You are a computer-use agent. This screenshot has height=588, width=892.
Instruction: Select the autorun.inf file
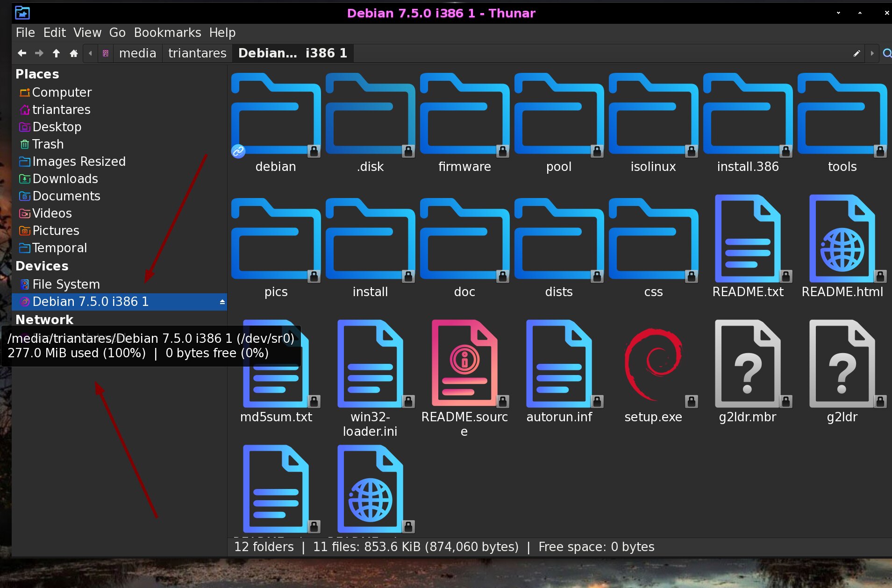559,365
